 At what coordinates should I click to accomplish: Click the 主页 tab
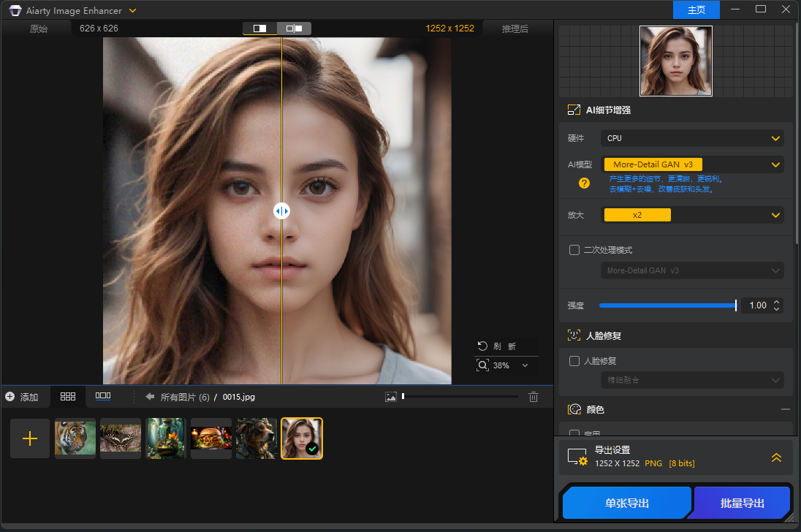coord(696,10)
